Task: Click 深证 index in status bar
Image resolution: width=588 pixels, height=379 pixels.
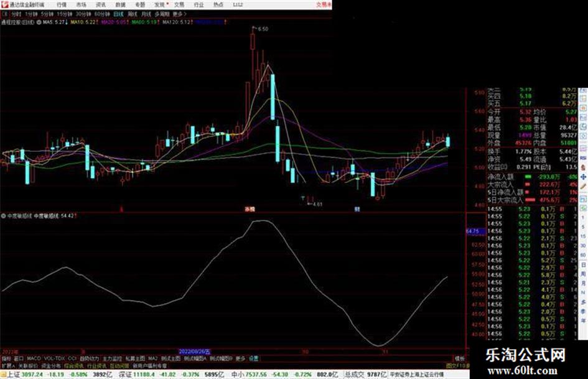Action: (x=125, y=375)
